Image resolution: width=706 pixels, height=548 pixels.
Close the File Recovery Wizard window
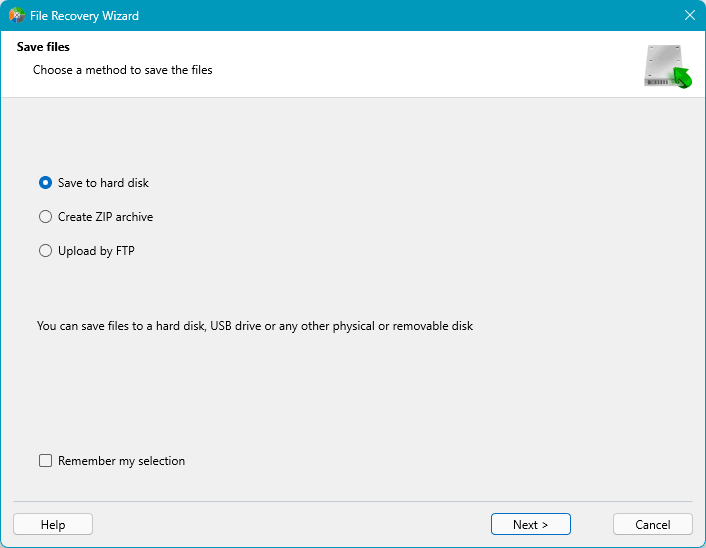[x=689, y=16]
